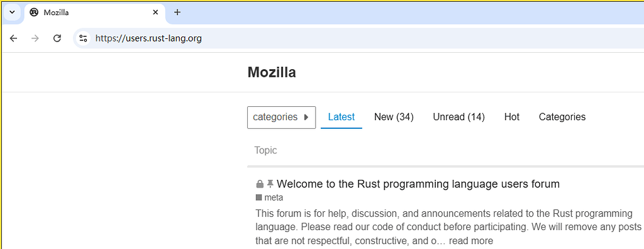Open the Categories tab
Viewport: 644px width, 249px height.
coord(562,117)
